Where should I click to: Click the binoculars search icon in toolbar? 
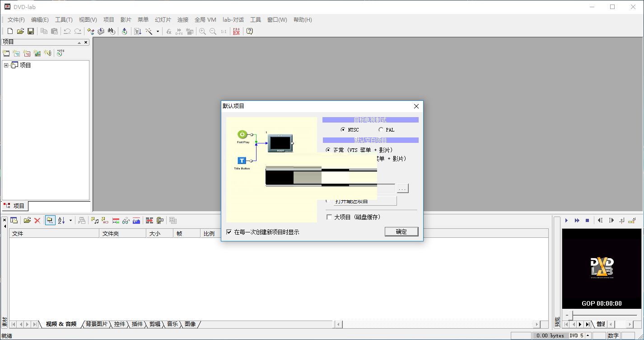111,31
